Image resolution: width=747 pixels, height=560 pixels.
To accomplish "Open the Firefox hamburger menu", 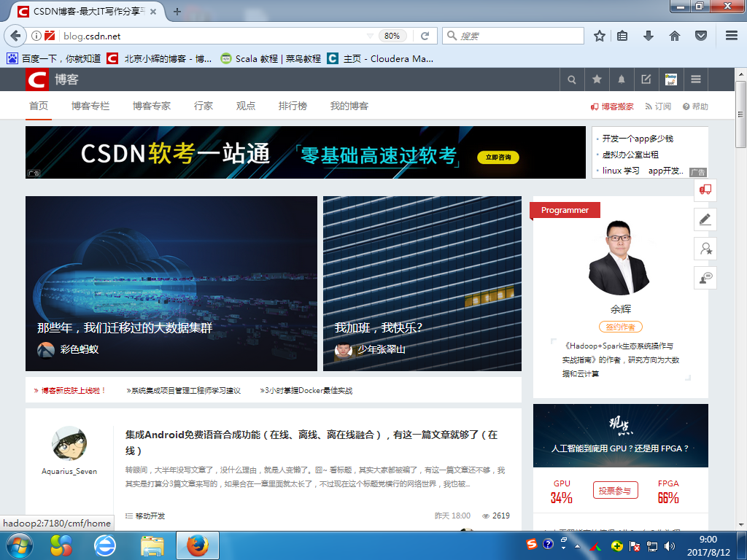I will (x=732, y=36).
